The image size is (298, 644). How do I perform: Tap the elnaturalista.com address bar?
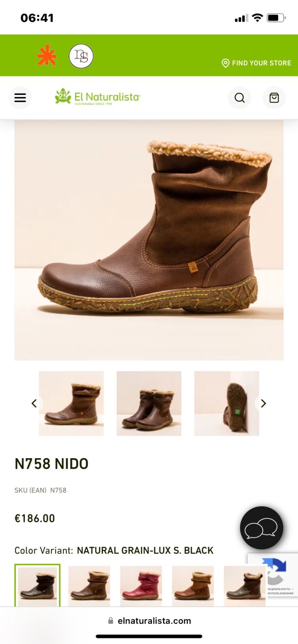coord(149,621)
